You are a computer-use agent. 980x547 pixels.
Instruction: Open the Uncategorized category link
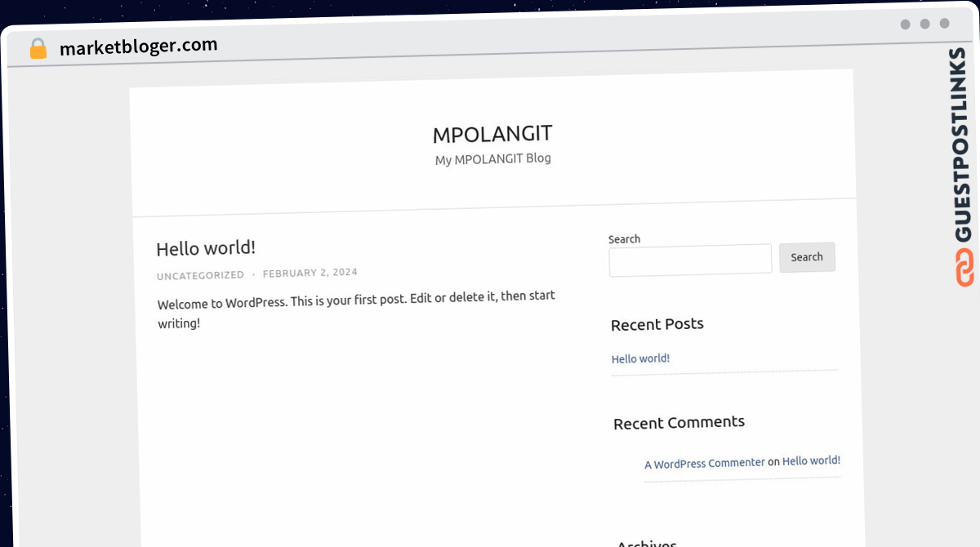click(200, 275)
